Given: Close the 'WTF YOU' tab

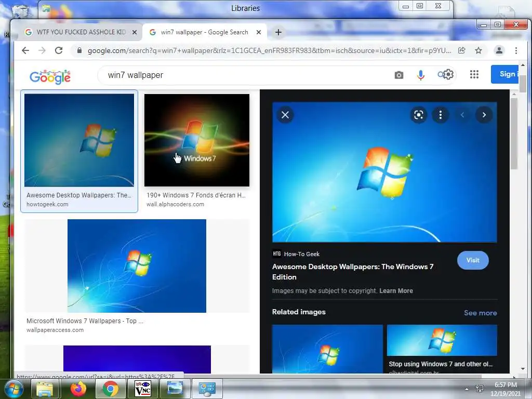Looking at the screenshot, I should (135, 32).
